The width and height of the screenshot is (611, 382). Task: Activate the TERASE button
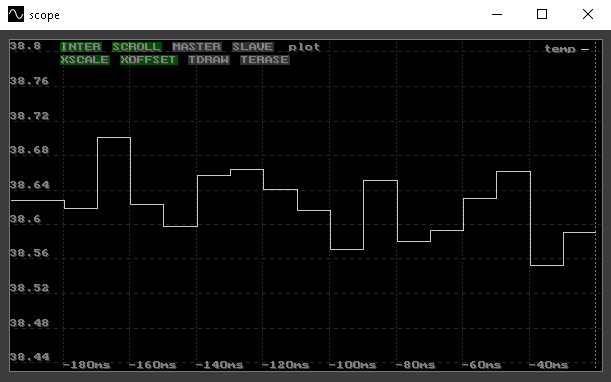coord(265,60)
